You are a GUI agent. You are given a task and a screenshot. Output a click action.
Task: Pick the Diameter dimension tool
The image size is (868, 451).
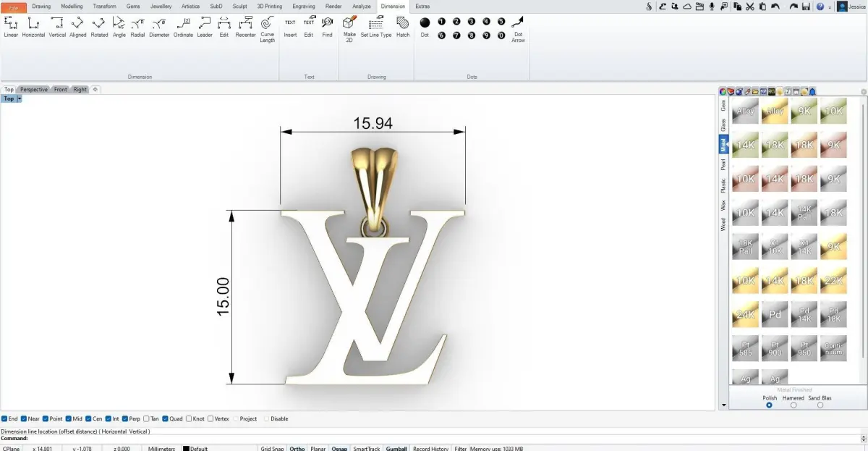tap(159, 28)
